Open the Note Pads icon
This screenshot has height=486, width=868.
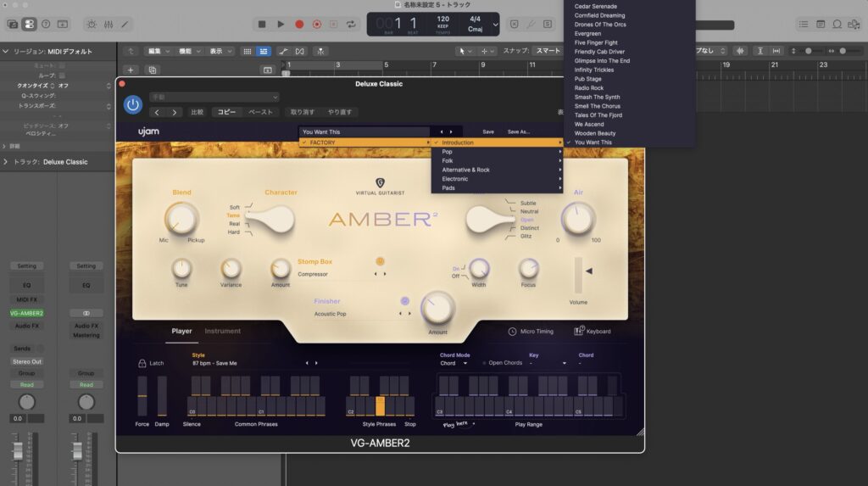821,25
